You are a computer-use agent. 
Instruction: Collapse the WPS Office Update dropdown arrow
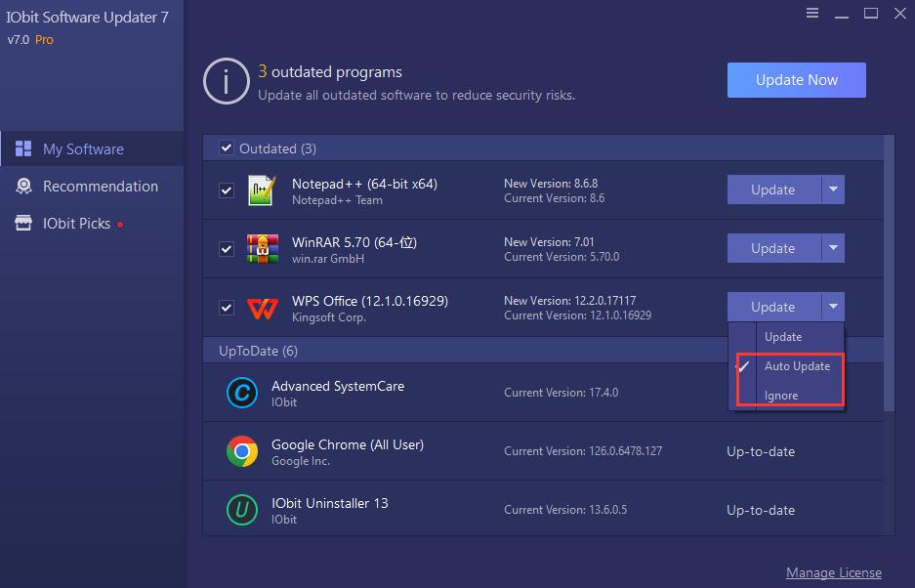[833, 307]
